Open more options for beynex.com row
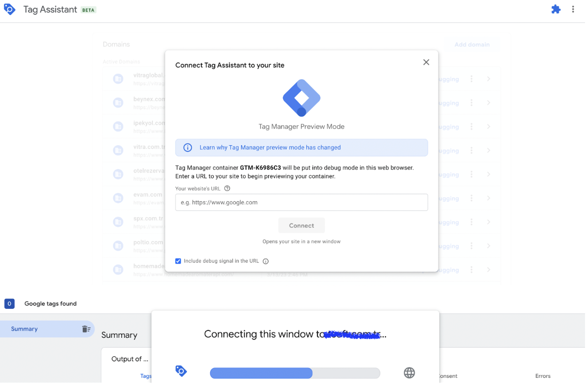This screenshot has height=392, width=587. tap(472, 103)
